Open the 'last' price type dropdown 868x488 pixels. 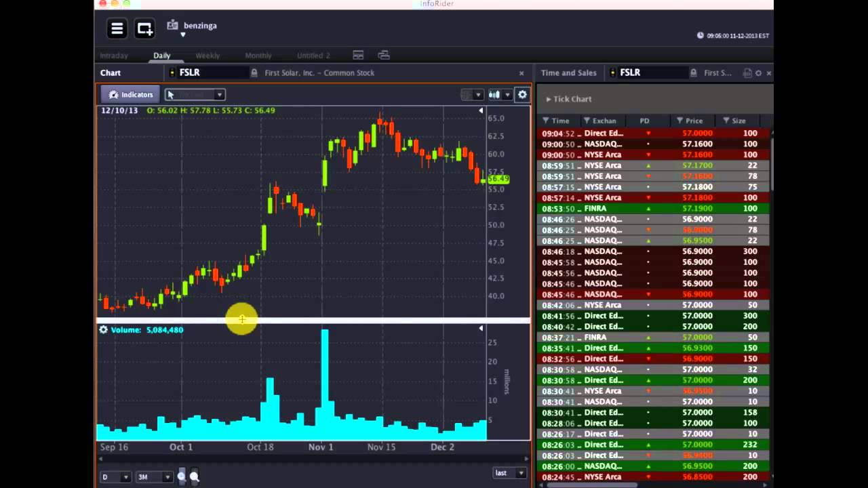point(510,473)
